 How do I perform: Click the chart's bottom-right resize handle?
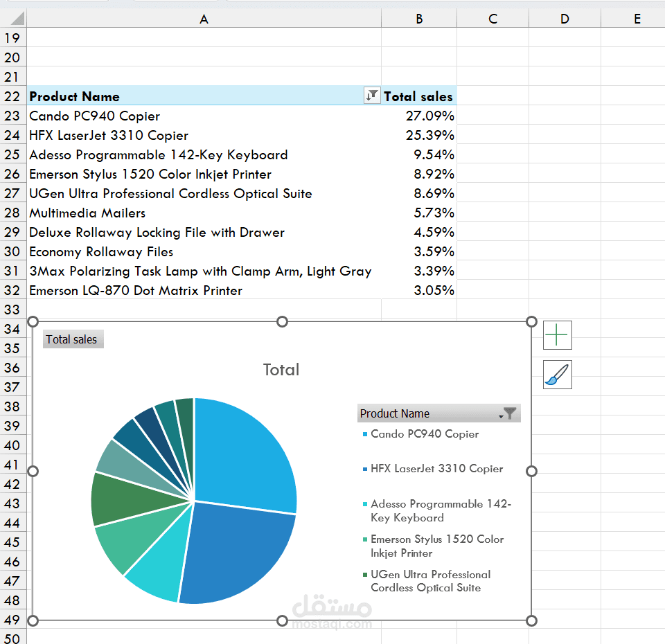(531, 620)
